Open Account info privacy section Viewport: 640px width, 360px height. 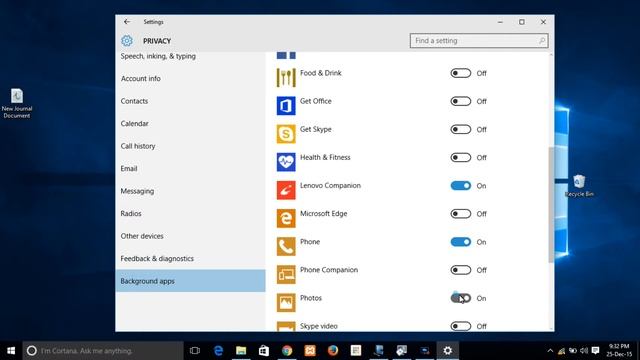140,78
